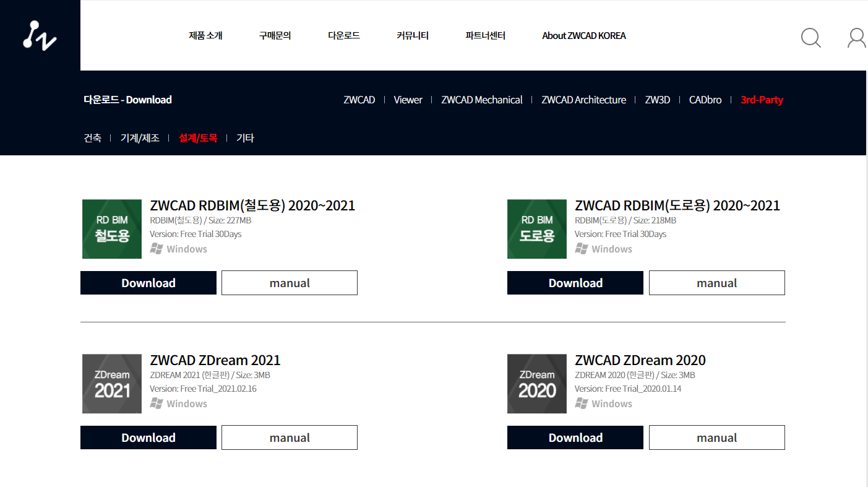The image size is (868, 487).
Task: Click 'ZDREAM 2020 (한글판)' text
Action: tap(614, 375)
